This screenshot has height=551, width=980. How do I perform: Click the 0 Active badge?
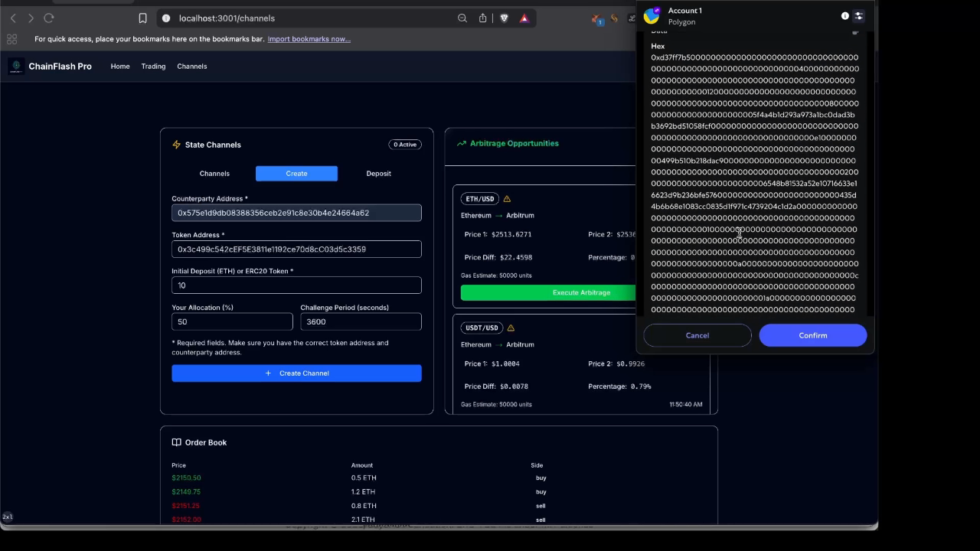405,145
